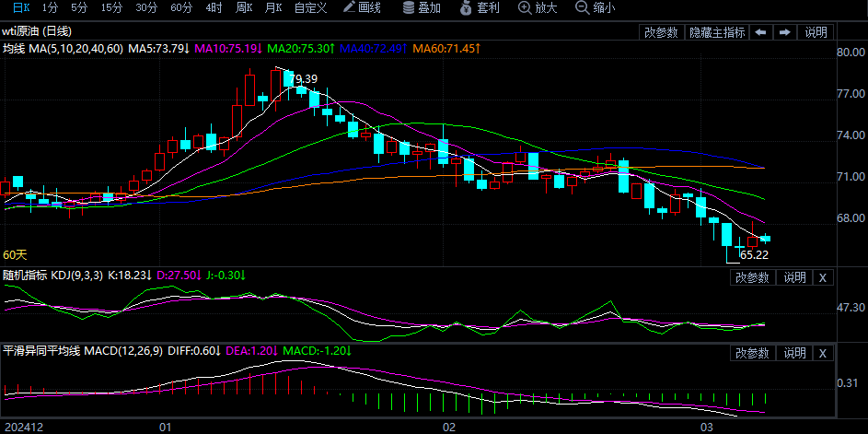868x434 pixels.
Task: Click the 说明 button for main chart
Action: [816, 32]
